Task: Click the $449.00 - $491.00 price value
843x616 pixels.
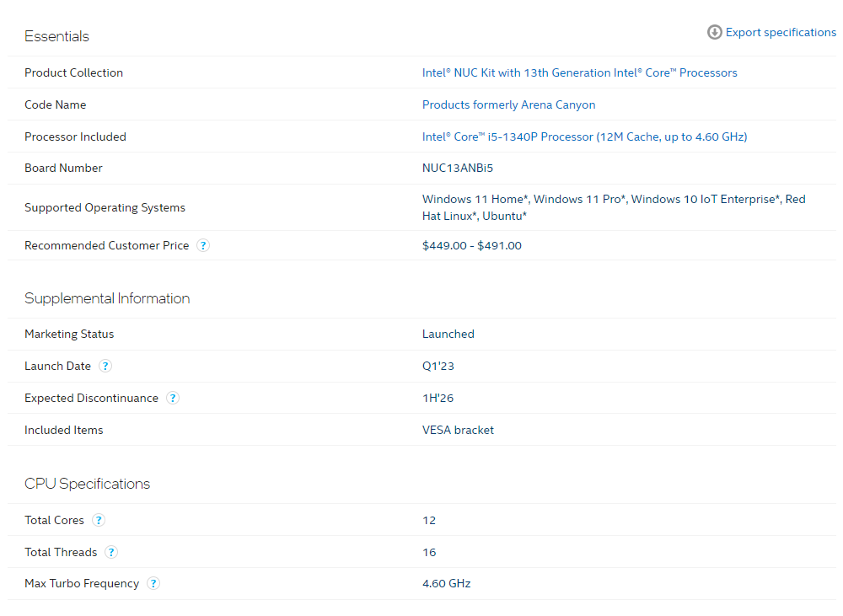Action: pos(471,245)
